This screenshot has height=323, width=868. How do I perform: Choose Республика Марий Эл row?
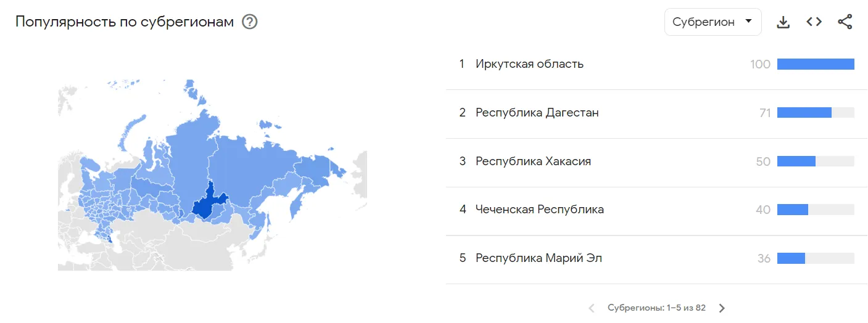[x=539, y=258]
